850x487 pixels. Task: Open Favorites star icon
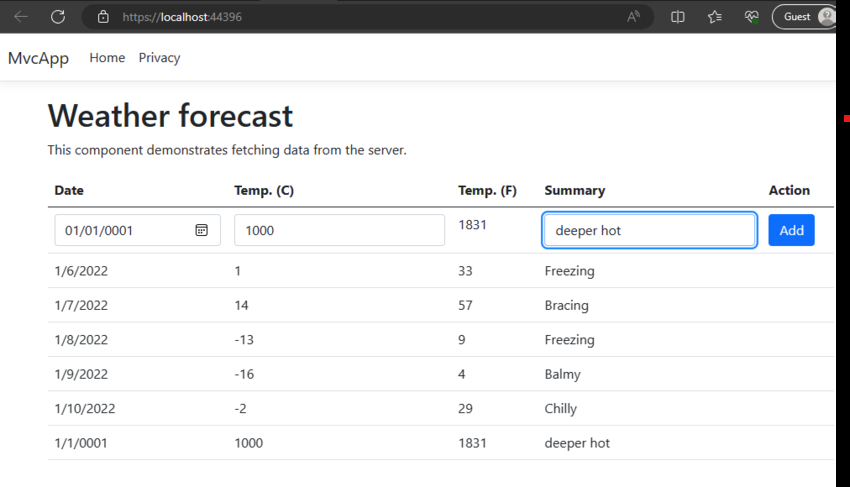[714, 17]
